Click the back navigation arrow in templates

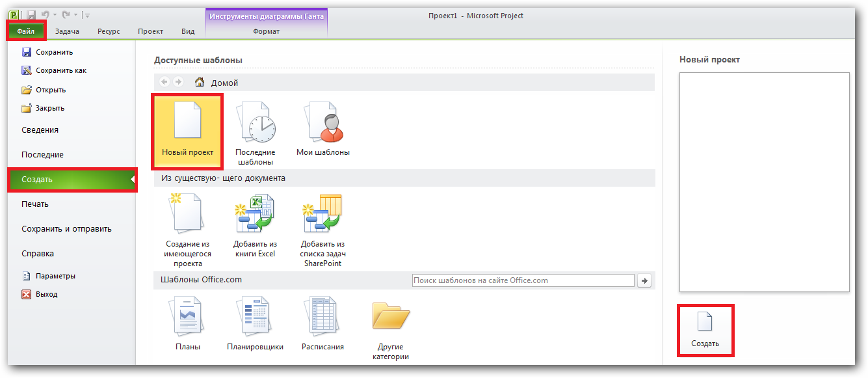(x=164, y=82)
